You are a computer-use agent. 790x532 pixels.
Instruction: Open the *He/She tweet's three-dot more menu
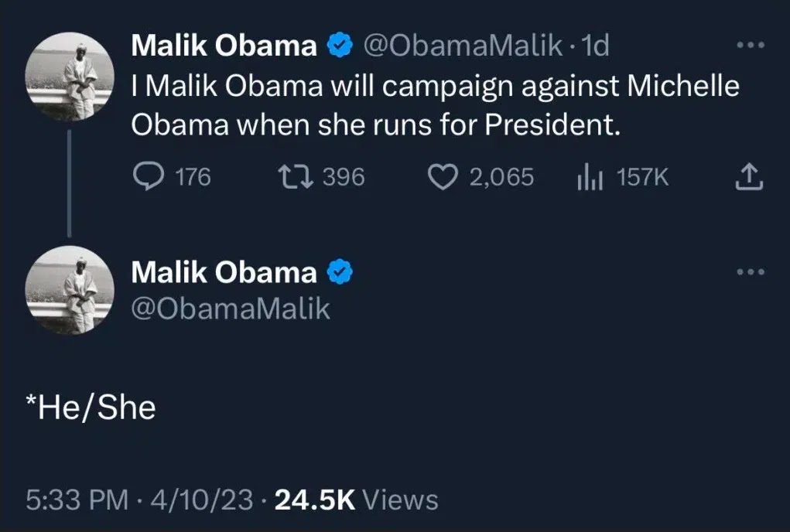click(750, 271)
